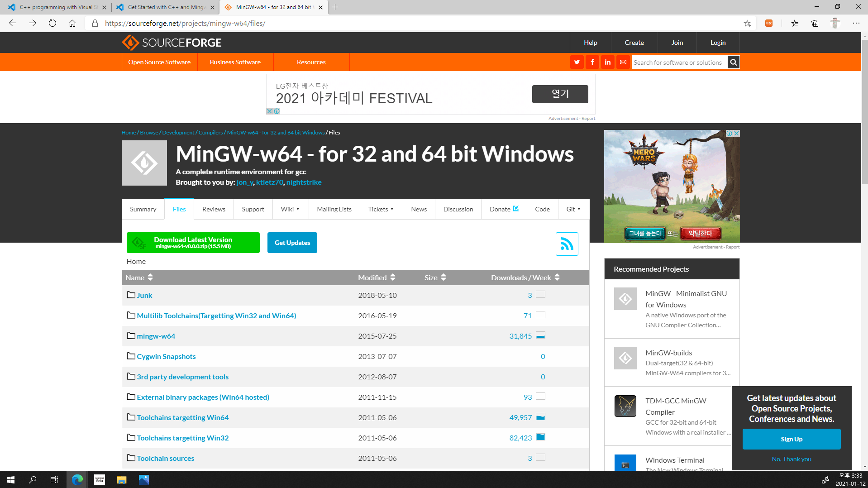This screenshot has height=488, width=868.
Task: Open TDM-GCC MinGW Compiler recommended project
Action: pyautogui.click(x=676, y=406)
